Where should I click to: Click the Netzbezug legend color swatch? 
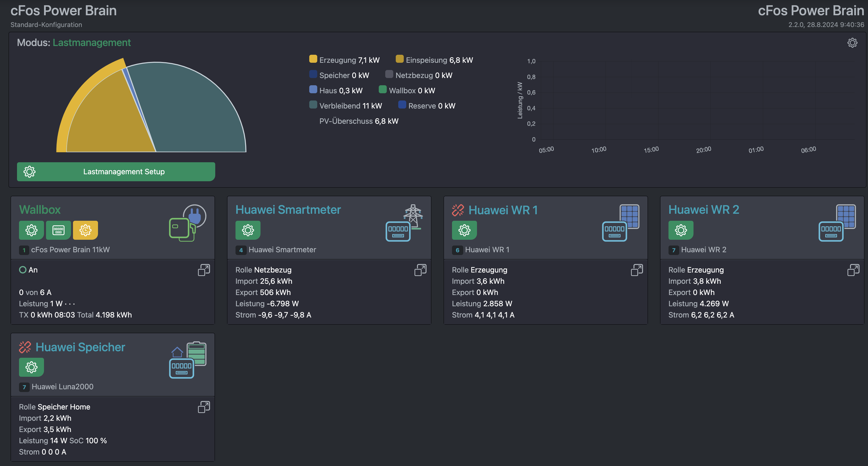point(389,74)
